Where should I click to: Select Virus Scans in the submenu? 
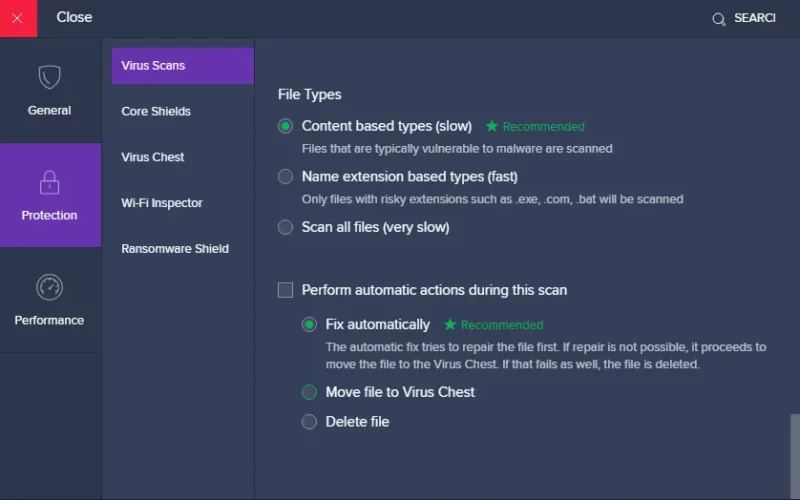[183, 66]
